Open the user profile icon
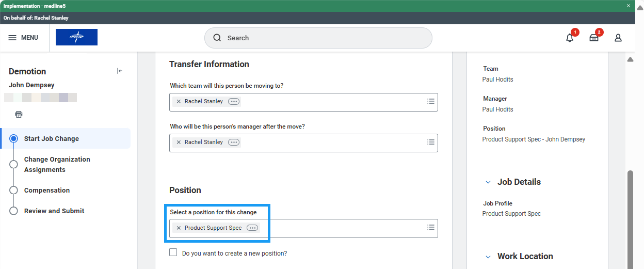 tap(618, 38)
